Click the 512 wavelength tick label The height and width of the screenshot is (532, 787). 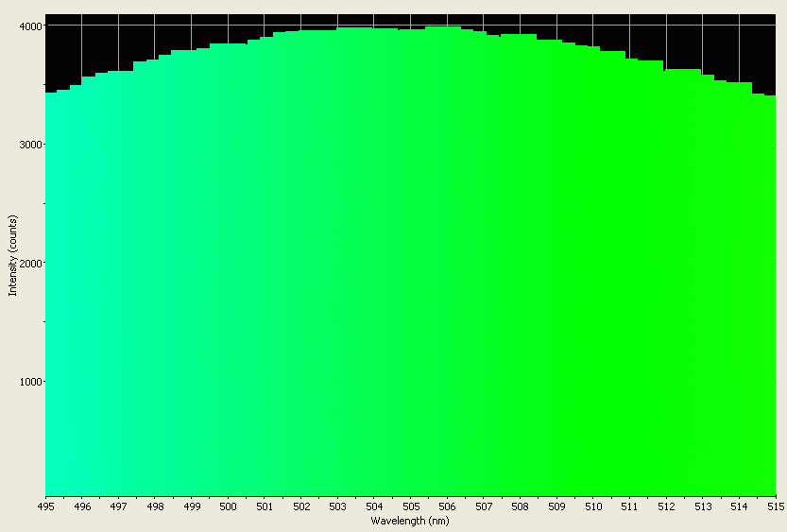coord(666,506)
